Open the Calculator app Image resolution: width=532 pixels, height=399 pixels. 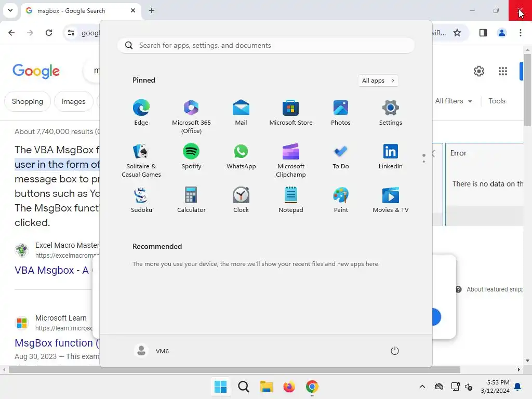(191, 200)
